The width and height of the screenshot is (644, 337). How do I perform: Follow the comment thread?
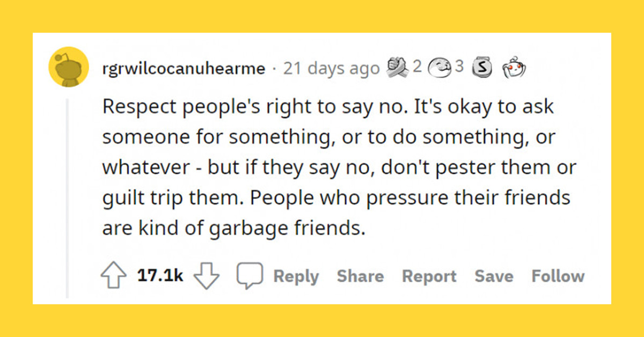(558, 276)
